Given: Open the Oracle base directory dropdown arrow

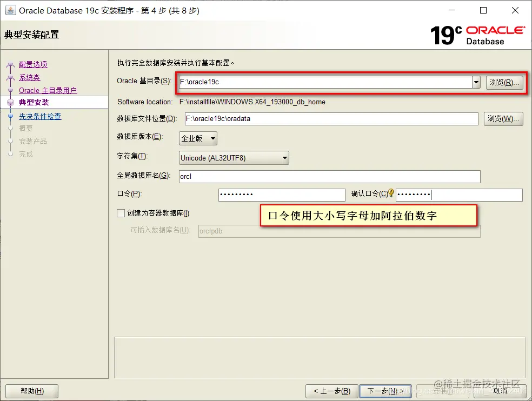Looking at the screenshot, I should 476,82.
